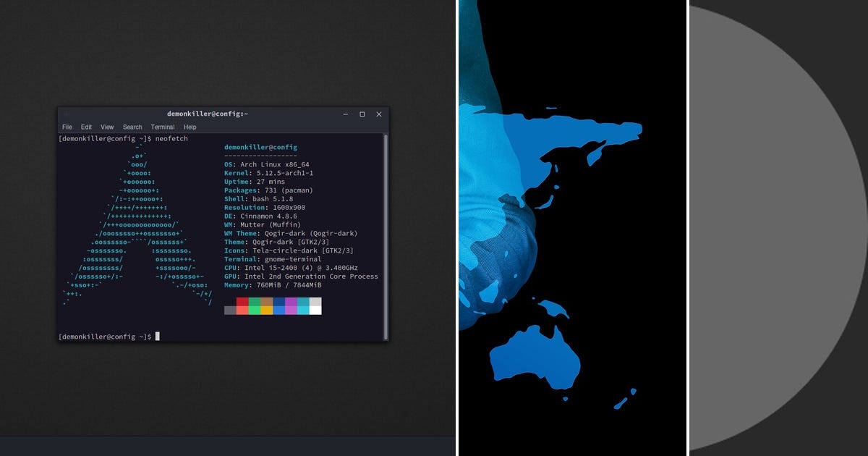Viewport: 868px width, 456px height.
Task: Open the File menu
Action: (67, 127)
